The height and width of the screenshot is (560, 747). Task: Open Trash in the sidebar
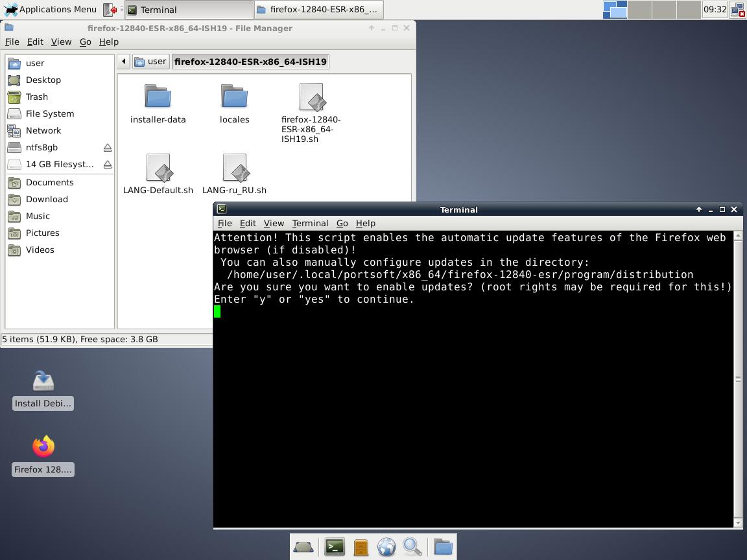pos(60,97)
